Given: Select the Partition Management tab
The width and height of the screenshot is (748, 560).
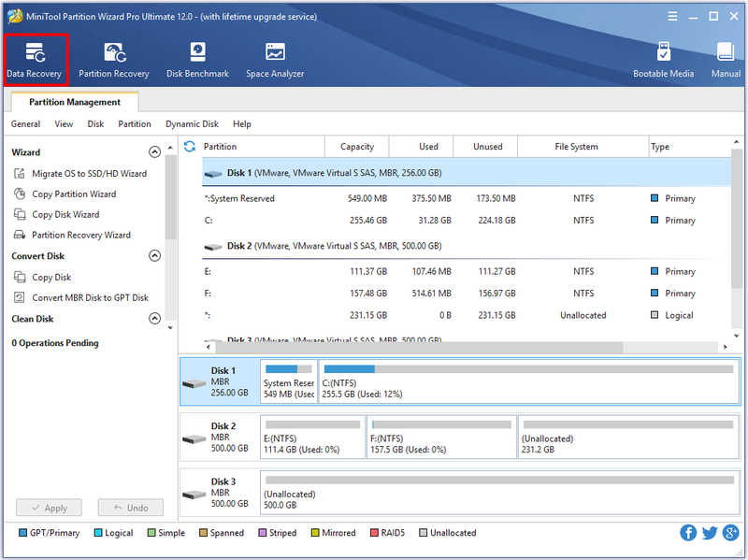Looking at the screenshot, I should pyautogui.click(x=75, y=102).
